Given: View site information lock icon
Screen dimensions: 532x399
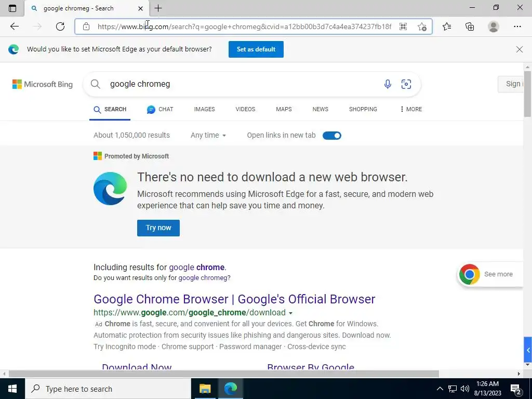Looking at the screenshot, I should (x=86, y=26).
